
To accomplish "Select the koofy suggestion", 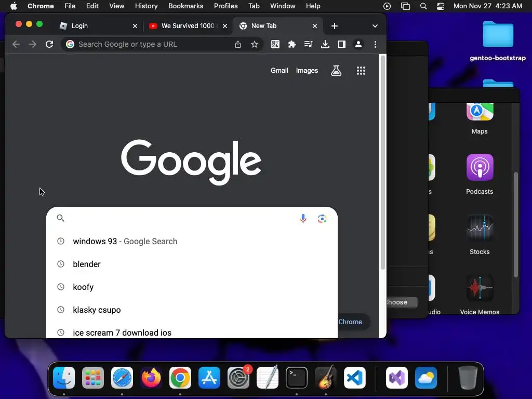I will tap(192, 287).
